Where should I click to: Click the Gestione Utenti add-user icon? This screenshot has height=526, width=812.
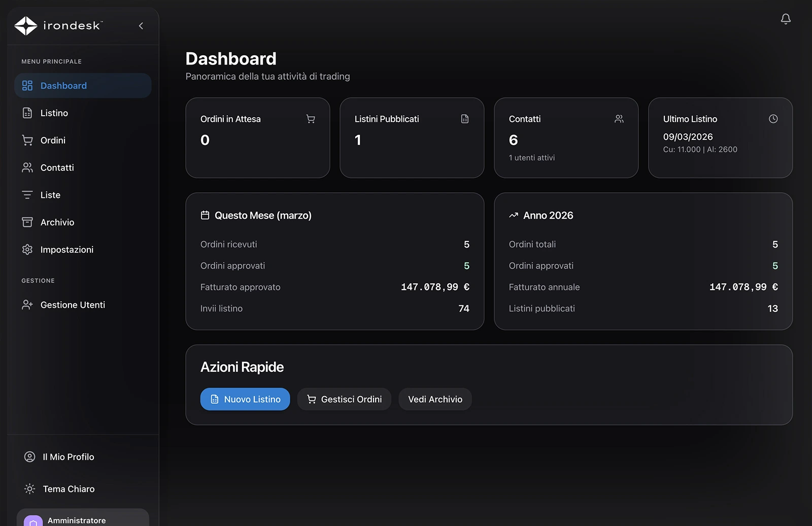click(x=27, y=305)
